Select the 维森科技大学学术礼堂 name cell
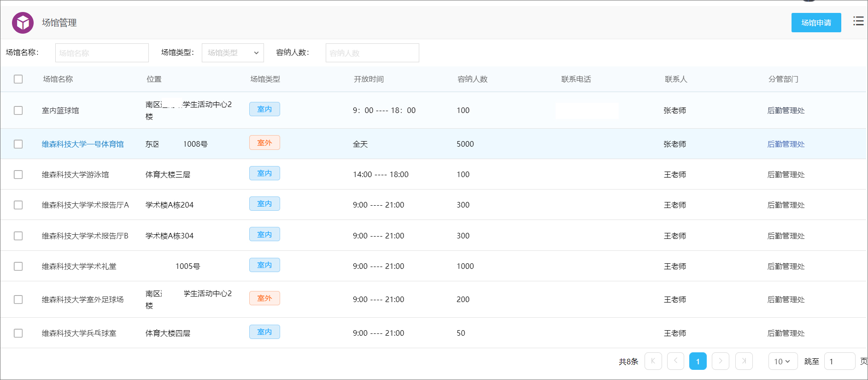This screenshot has width=868, height=380. click(79, 266)
